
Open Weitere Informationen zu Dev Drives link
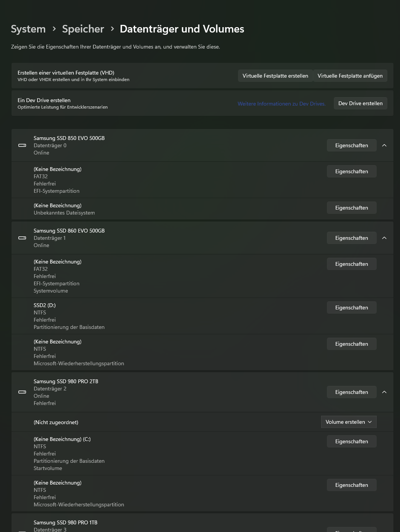pos(281,104)
